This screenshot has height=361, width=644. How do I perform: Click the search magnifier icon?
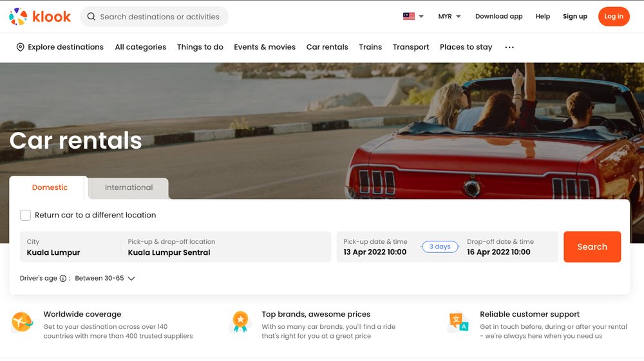(x=91, y=17)
